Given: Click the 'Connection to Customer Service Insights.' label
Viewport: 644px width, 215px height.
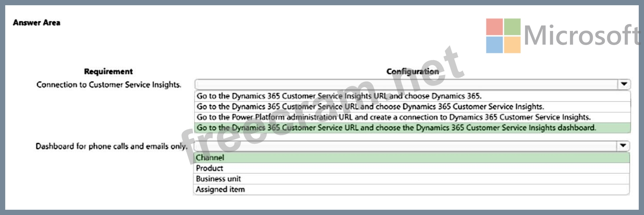Looking at the screenshot, I should (108, 85).
